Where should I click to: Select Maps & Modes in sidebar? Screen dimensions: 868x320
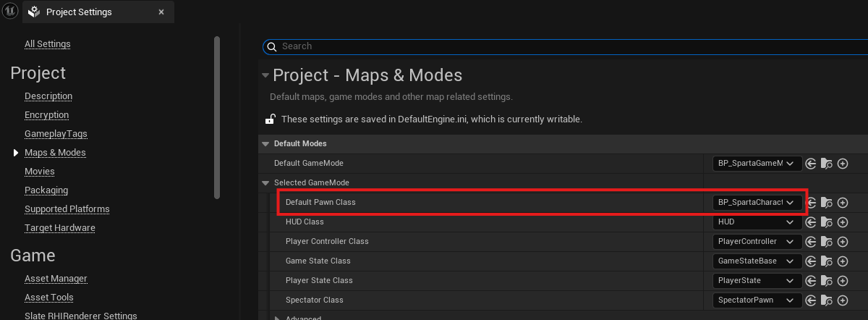click(55, 153)
